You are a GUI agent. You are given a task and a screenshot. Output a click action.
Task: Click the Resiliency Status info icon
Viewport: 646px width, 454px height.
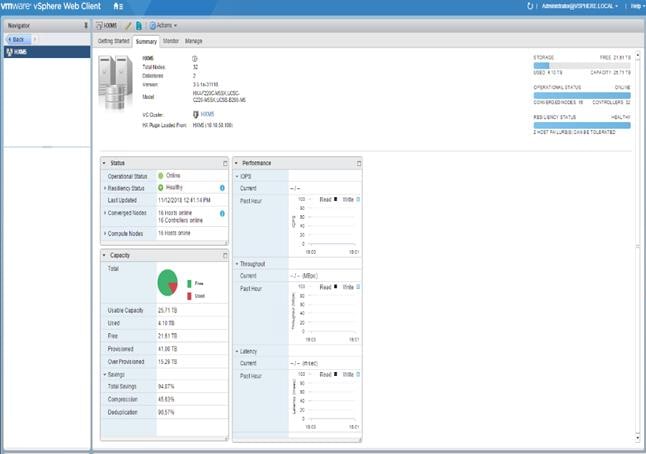(x=222, y=188)
